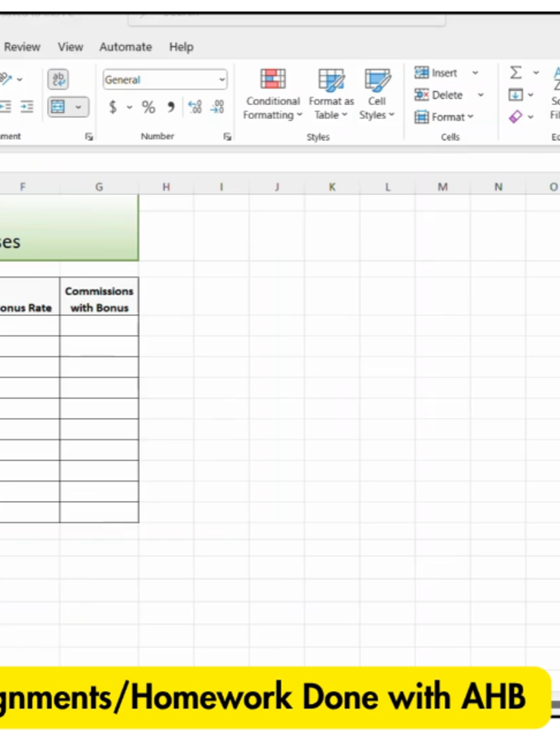This screenshot has height=746, width=560.
Task: Select column H header
Action: pyautogui.click(x=166, y=187)
